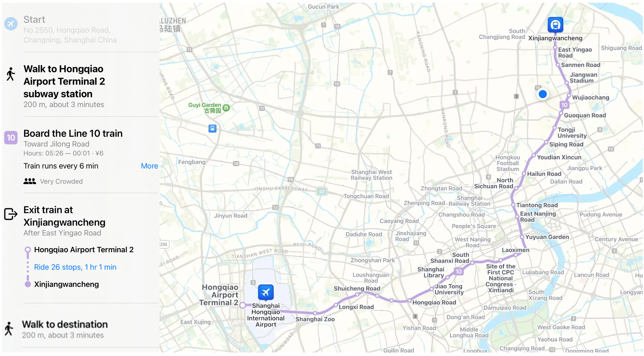
Task: Select the purple Line 10 badge in directions
Action: point(11,137)
